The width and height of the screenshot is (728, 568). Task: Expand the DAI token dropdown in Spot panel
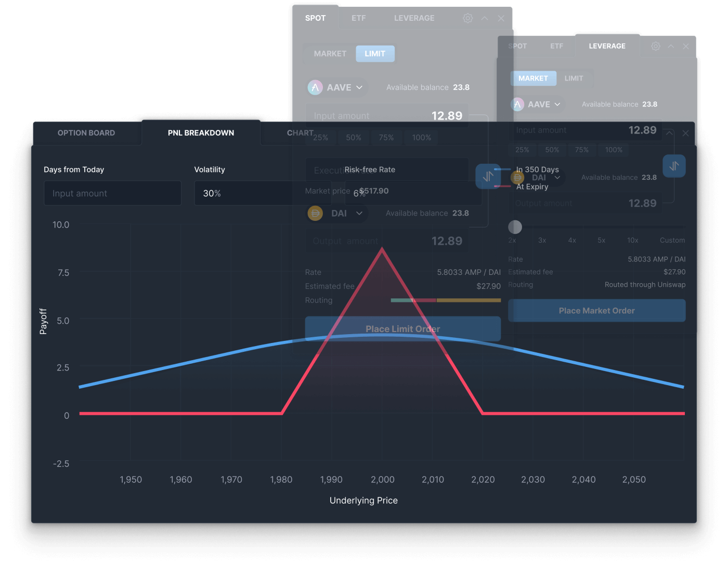[x=359, y=213]
